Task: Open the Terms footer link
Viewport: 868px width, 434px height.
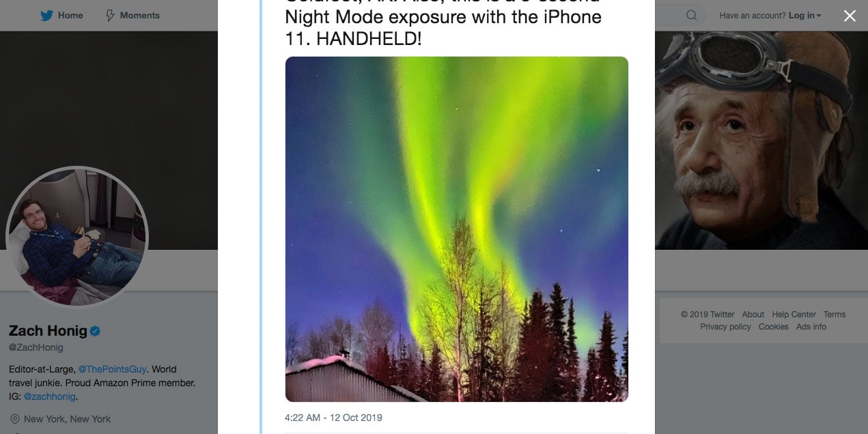Action: pos(834,315)
